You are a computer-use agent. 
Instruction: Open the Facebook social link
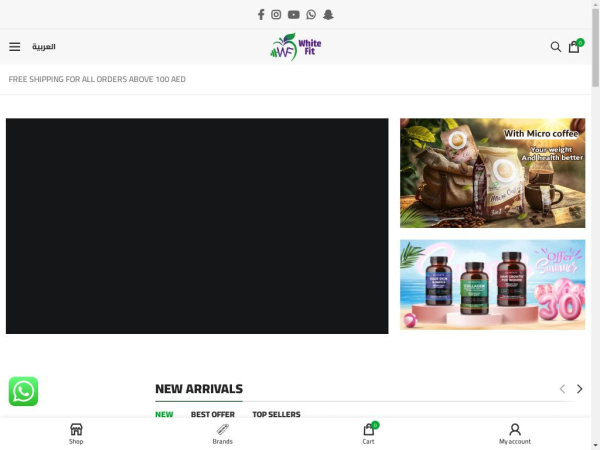tap(261, 15)
